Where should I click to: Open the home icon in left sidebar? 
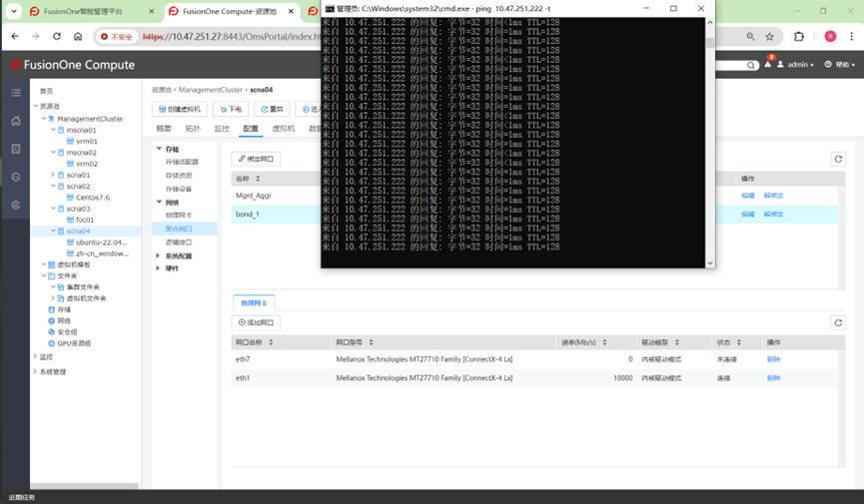15,121
